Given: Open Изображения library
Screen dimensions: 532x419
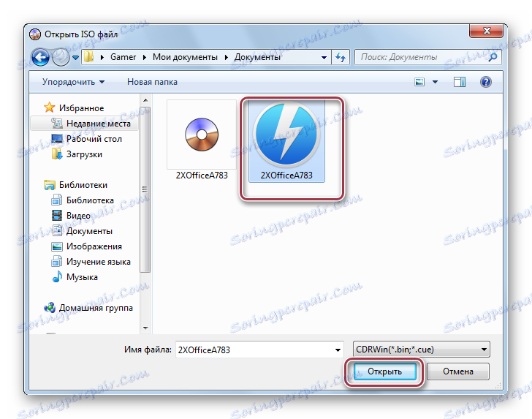Looking at the screenshot, I should click(86, 246).
